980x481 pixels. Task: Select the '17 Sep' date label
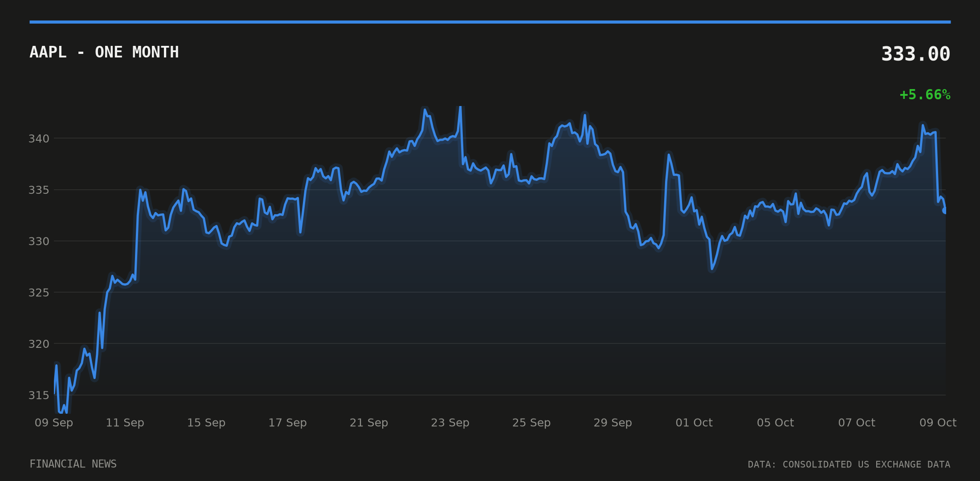(x=287, y=423)
